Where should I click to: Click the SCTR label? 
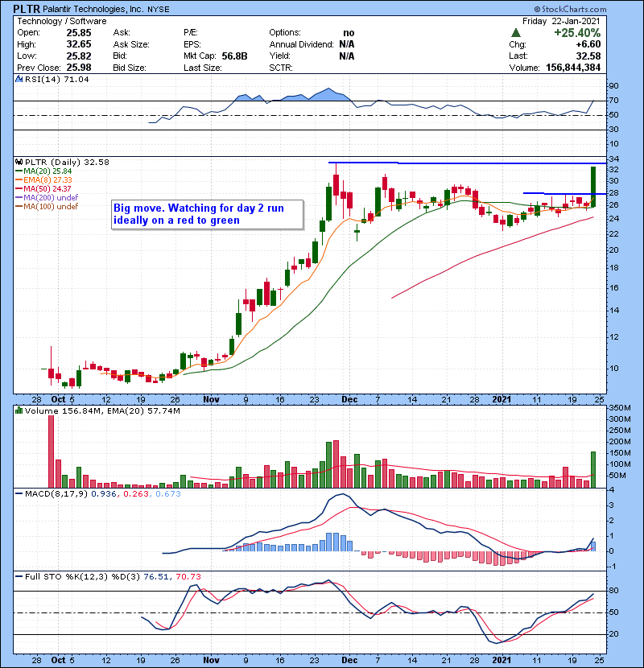pos(280,68)
